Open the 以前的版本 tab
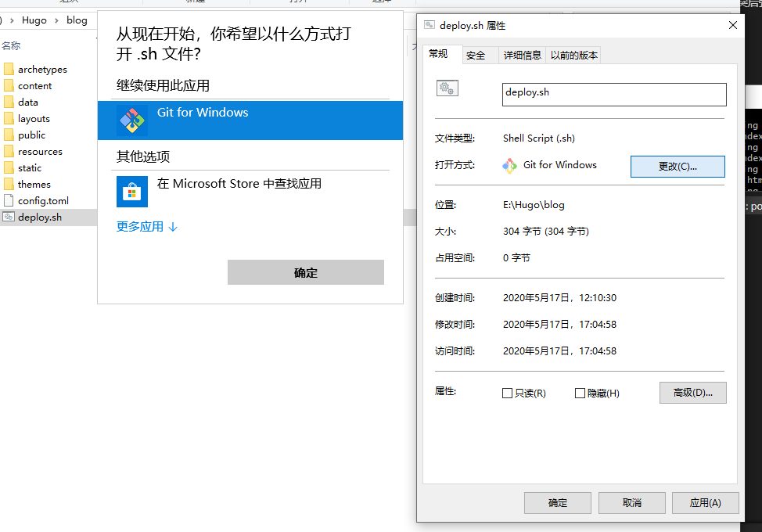The height and width of the screenshot is (532, 762). pyautogui.click(x=573, y=56)
